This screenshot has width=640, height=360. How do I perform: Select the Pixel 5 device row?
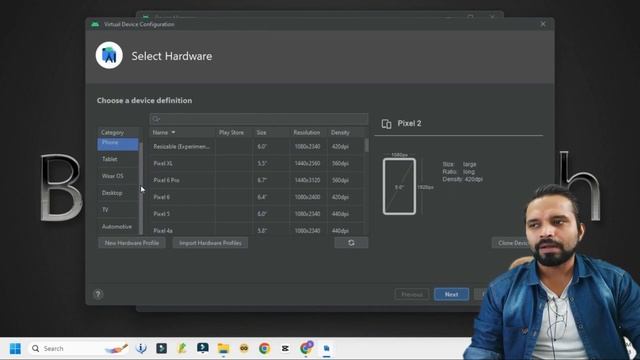(256, 213)
